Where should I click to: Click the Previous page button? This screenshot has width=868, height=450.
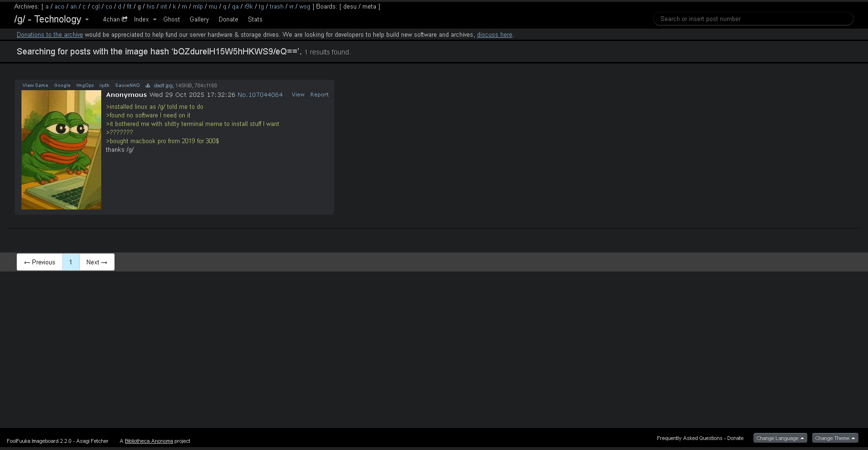pos(40,262)
